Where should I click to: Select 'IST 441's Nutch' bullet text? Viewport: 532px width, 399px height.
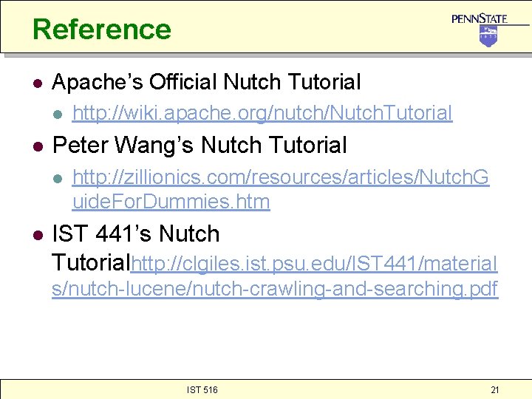point(136,233)
